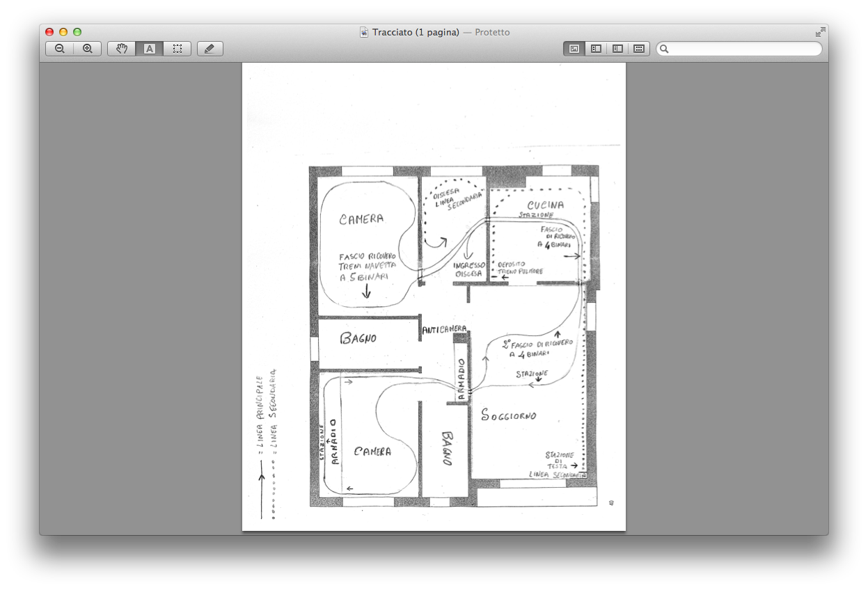This screenshot has height=590, width=868.
Task: Click the search magnifying glass icon
Action: 665,49
